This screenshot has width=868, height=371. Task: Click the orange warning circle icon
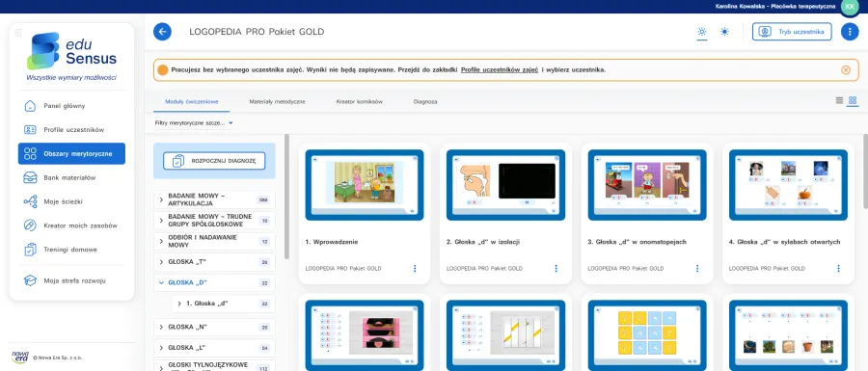162,70
